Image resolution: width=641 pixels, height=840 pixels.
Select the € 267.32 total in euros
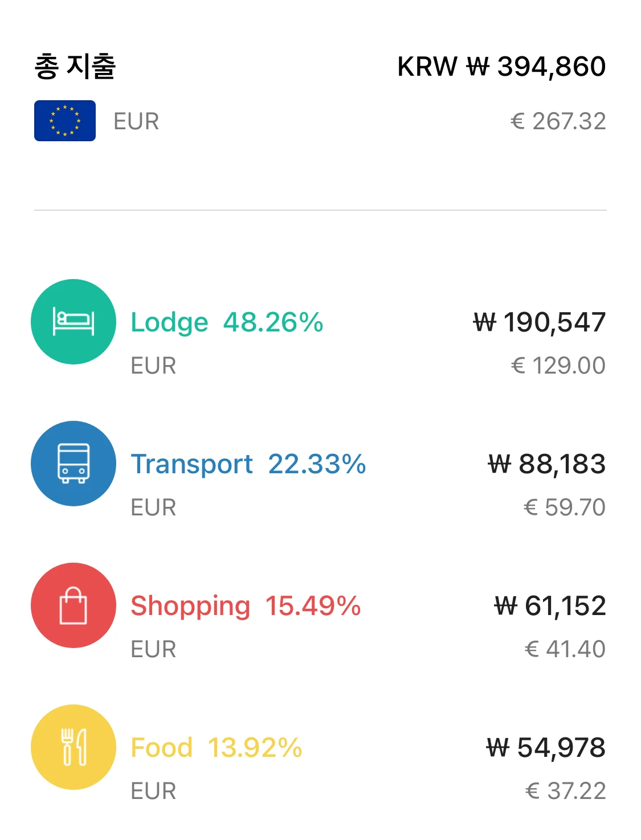[x=558, y=121]
